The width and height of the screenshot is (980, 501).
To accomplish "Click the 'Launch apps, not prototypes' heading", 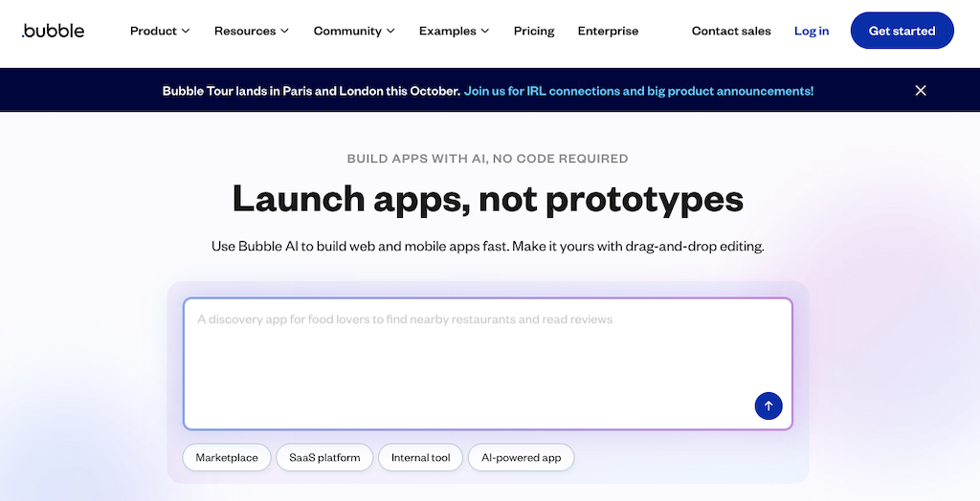I will coord(488,199).
